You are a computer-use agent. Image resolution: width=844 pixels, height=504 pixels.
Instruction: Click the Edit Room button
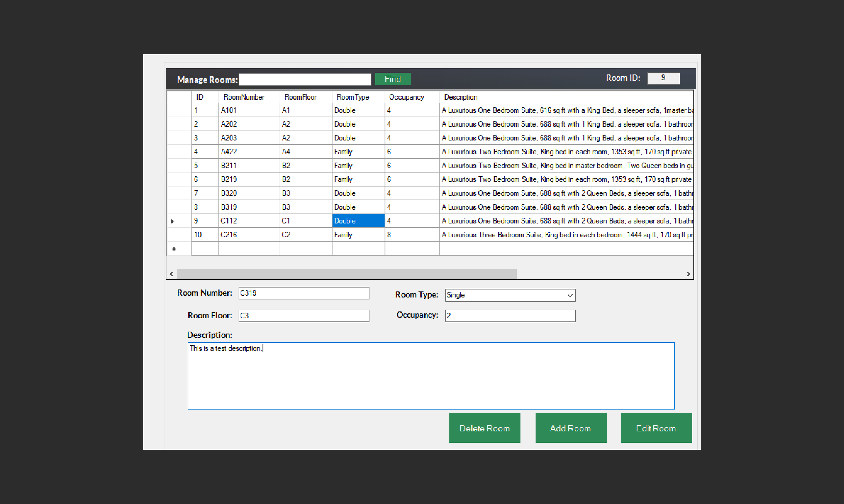[656, 428]
